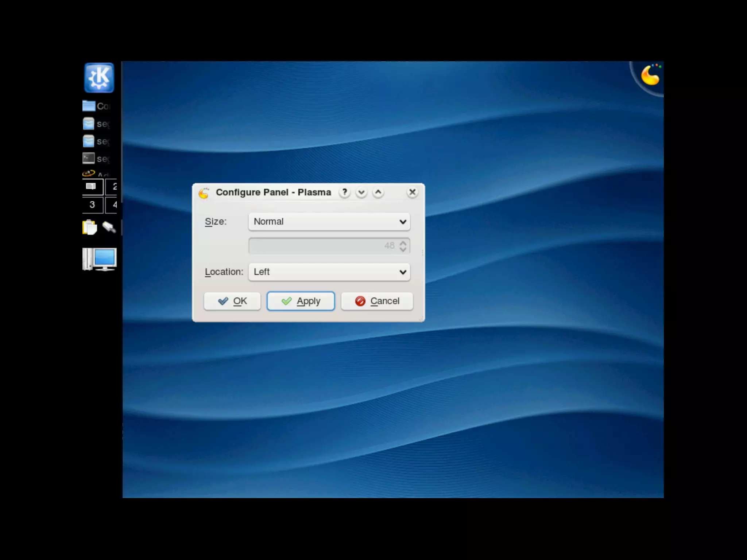This screenshot has height=560, width=747.
Task: Select the second file-manager task entry
Action: point(96,141)
